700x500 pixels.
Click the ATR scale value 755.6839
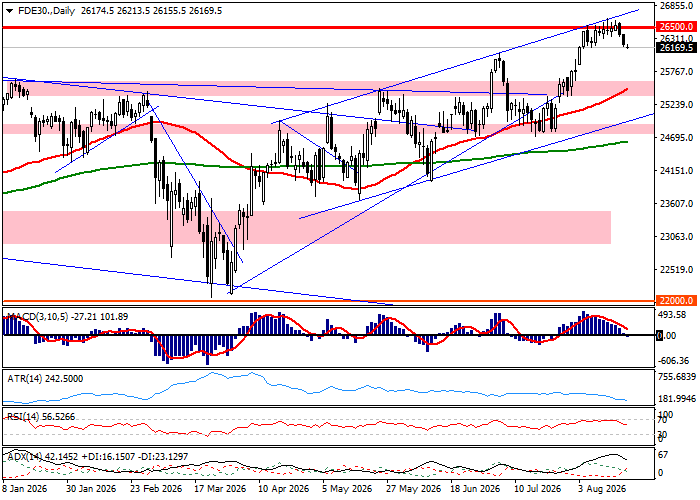[x=677, y=377]
